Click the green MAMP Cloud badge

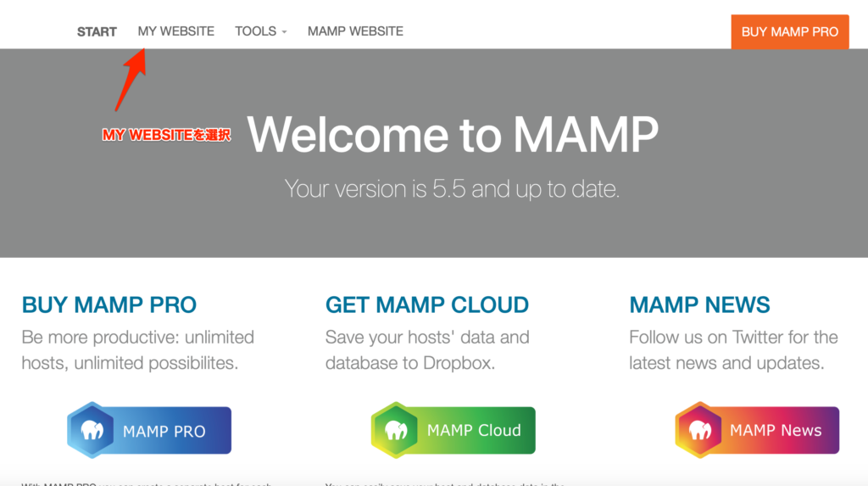(453, 430)
